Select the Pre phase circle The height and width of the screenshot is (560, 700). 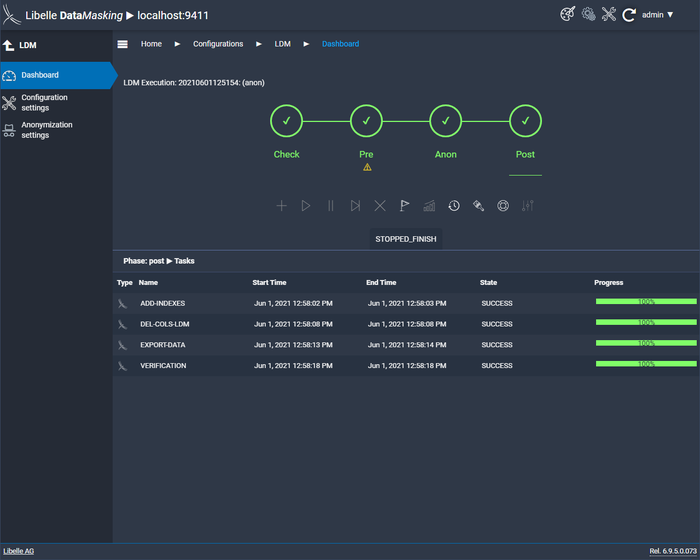coord(366,121)
